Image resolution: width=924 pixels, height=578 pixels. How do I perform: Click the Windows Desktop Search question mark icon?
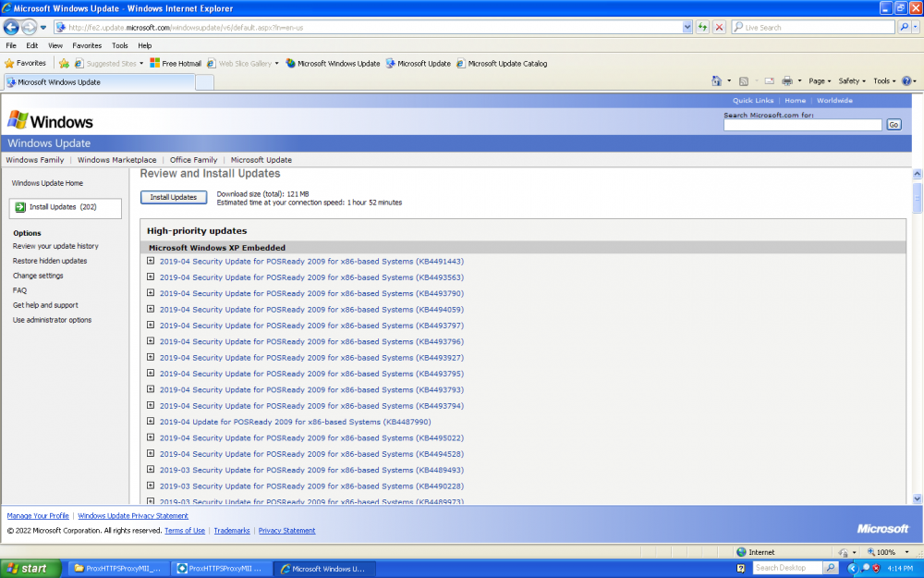740,568
